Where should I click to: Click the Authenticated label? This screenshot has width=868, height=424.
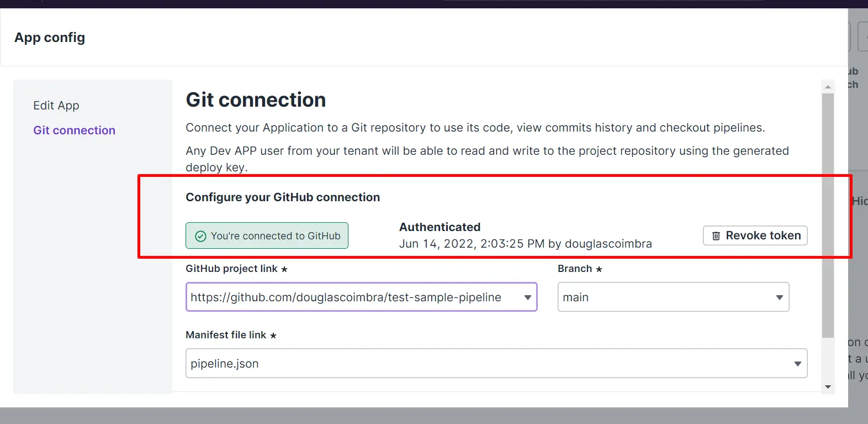pyautogui.click(x=440, y=227)
